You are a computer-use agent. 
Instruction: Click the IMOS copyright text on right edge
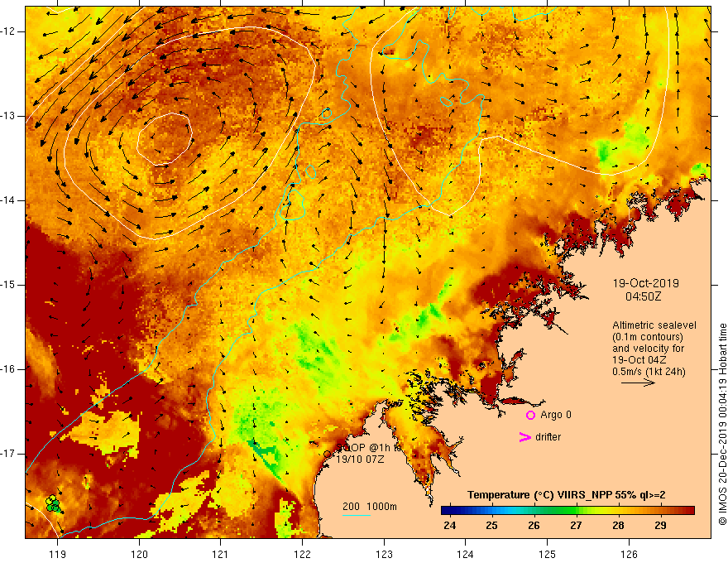[x=722, y=424]
